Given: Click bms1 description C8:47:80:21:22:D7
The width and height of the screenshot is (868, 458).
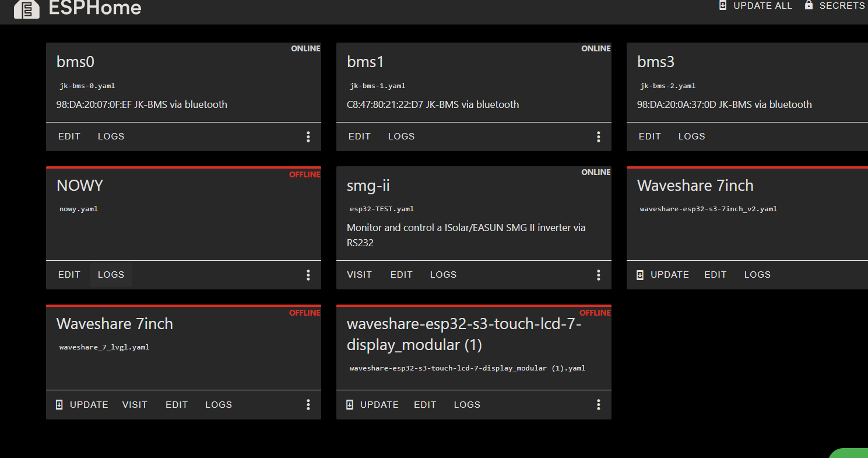Looking at the screenshot, I should pyautogui.click(x=433, y=104).
